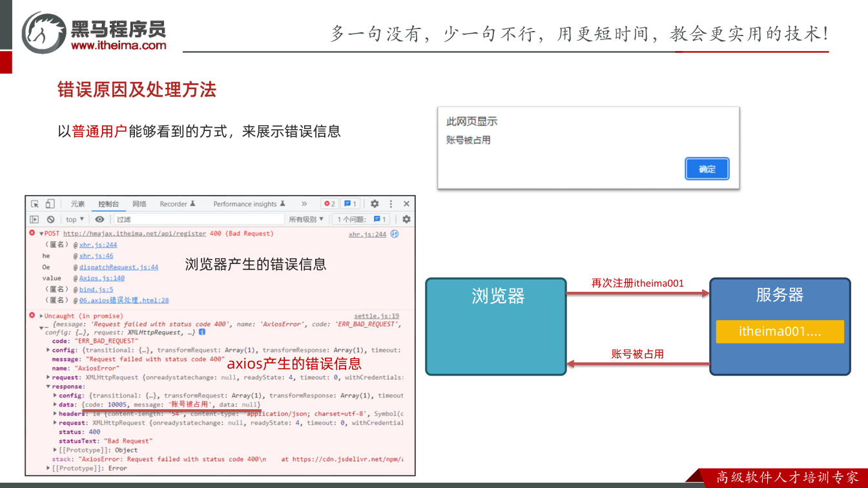Click the blue message count badge
Image resolution: width=868 pixels, height=488 pixels.
pyautogui.click(x=349, y=204)
